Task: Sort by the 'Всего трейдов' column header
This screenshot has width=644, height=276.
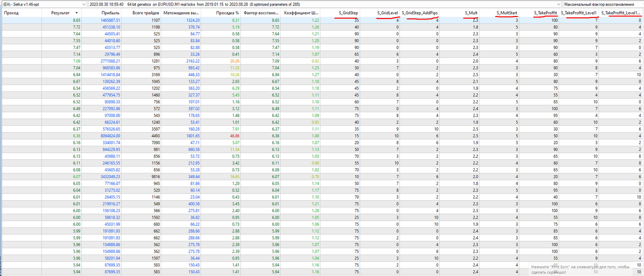Action: 146,12
